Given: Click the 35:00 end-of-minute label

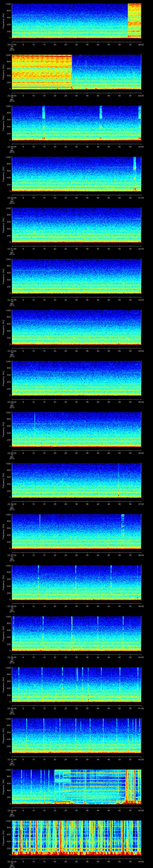Looking at the screenshot, I should (141, 402).
